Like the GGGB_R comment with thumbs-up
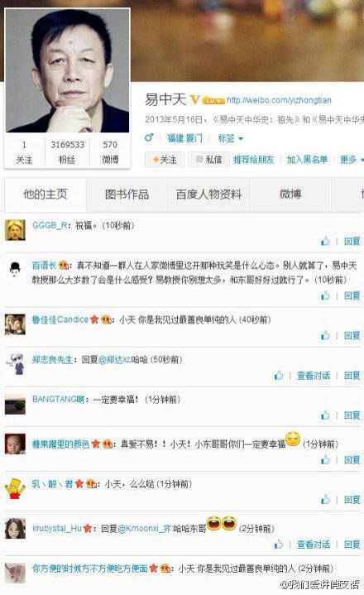 (x=325, y=241)
